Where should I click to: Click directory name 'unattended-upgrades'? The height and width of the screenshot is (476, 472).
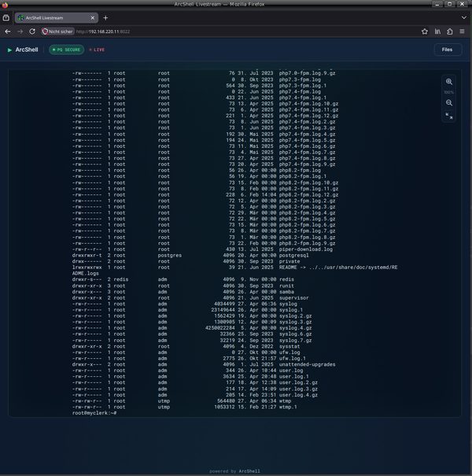pyautogui.click(x=307, y=364)
